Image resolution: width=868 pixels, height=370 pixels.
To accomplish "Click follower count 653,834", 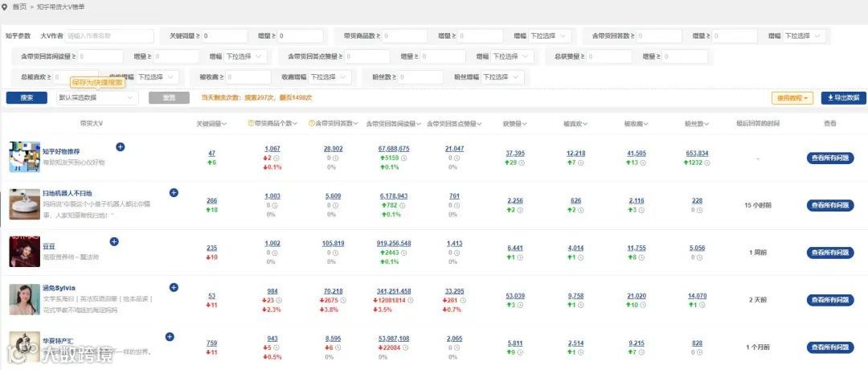I will [x=697, y=154].
